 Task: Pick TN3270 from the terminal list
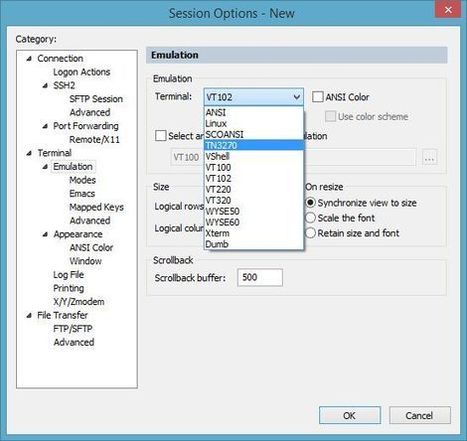pos(254,145)
